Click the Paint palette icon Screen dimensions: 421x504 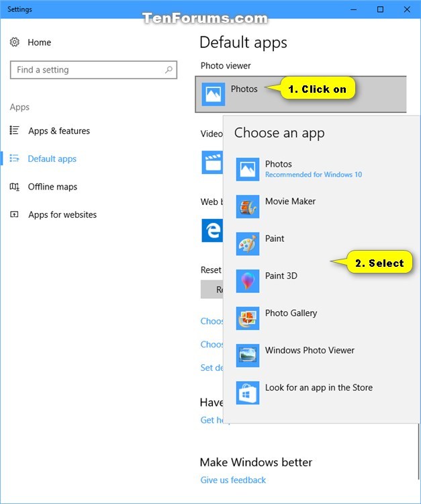coord(248,244)
